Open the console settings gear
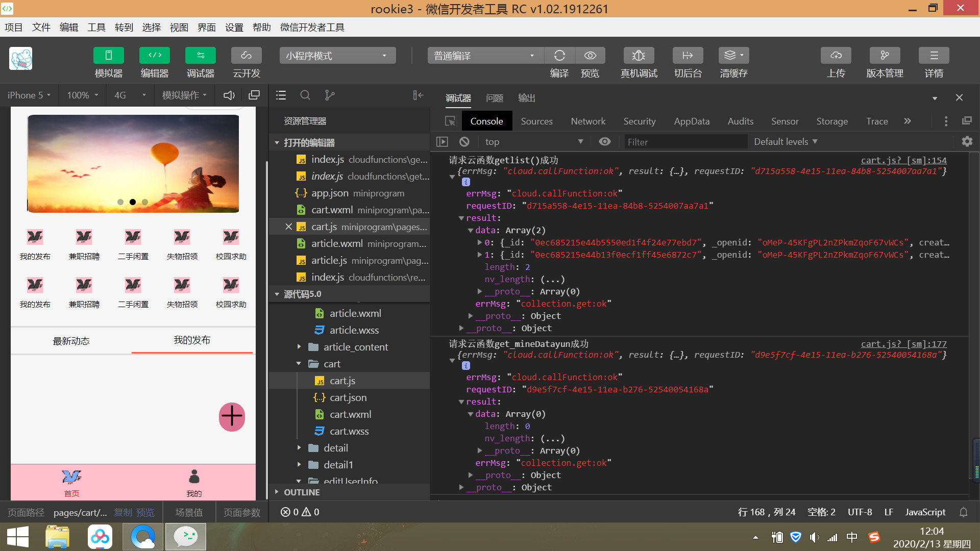Screen dimensions: 980x551 (967, 142)
